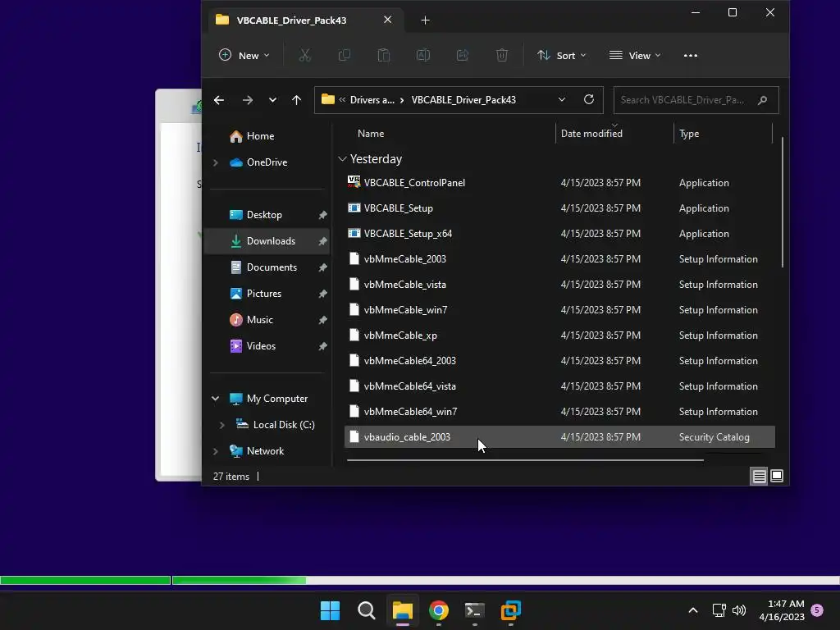Go back with the back arrow
This screenshot has height=630, width=840.
click(x=218, y=100)
